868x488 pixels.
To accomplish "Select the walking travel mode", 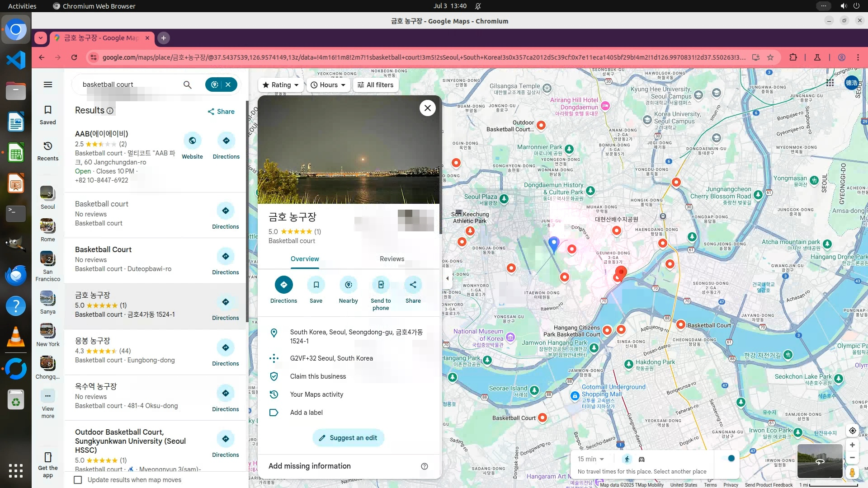I will tap(627, 460).
